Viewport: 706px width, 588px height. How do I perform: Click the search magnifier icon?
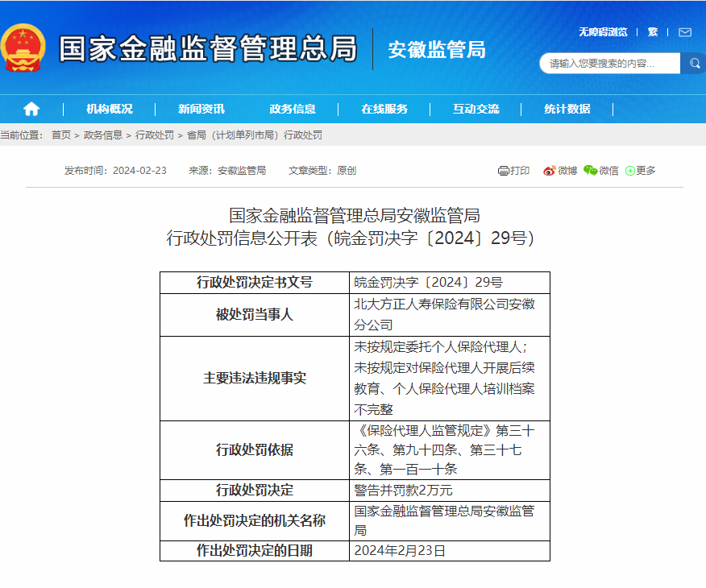coord(694,63)
